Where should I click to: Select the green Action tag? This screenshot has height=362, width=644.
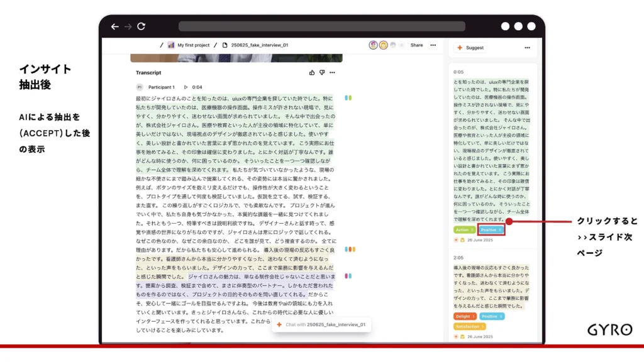[464, 230]
